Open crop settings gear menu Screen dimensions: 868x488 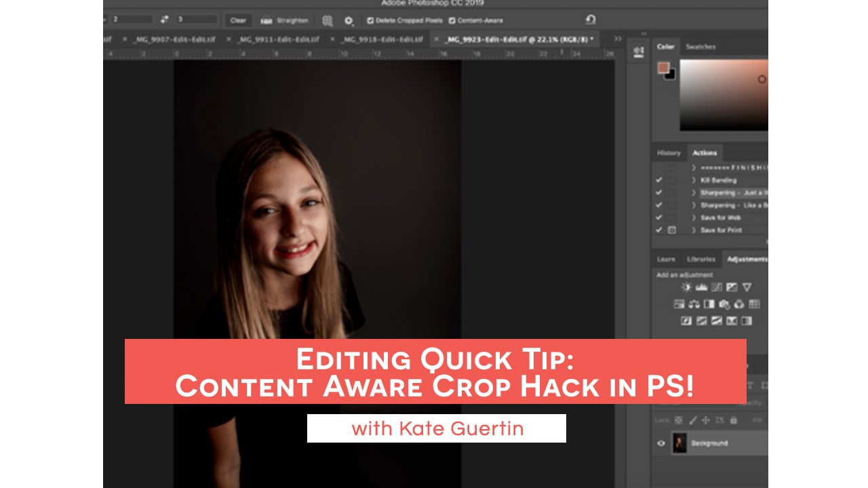click(349, 20)
